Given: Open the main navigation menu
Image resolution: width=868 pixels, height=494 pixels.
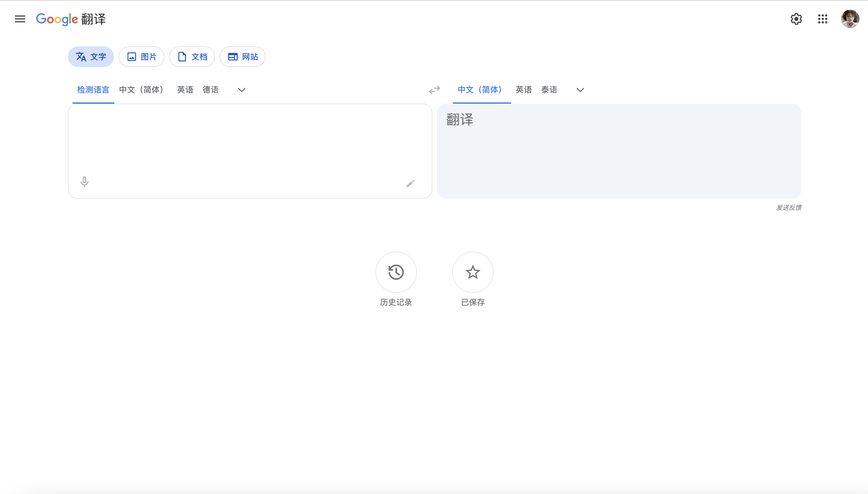Looking at the screenshot, I should point(20,19).
